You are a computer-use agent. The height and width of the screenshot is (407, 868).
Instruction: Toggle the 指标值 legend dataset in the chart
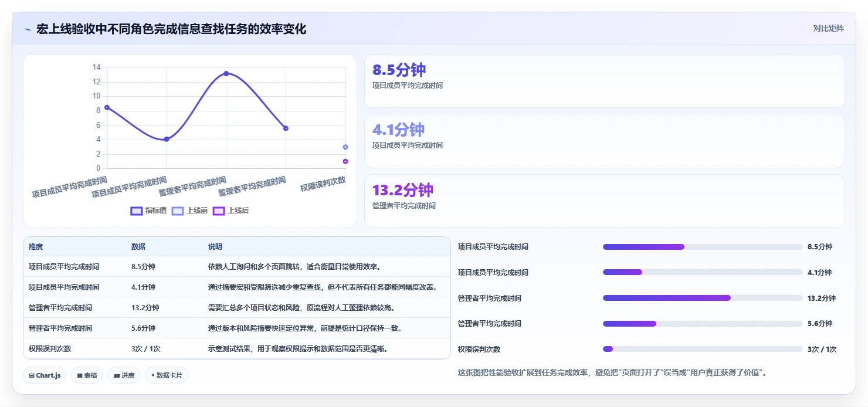(x=149, y=211)
